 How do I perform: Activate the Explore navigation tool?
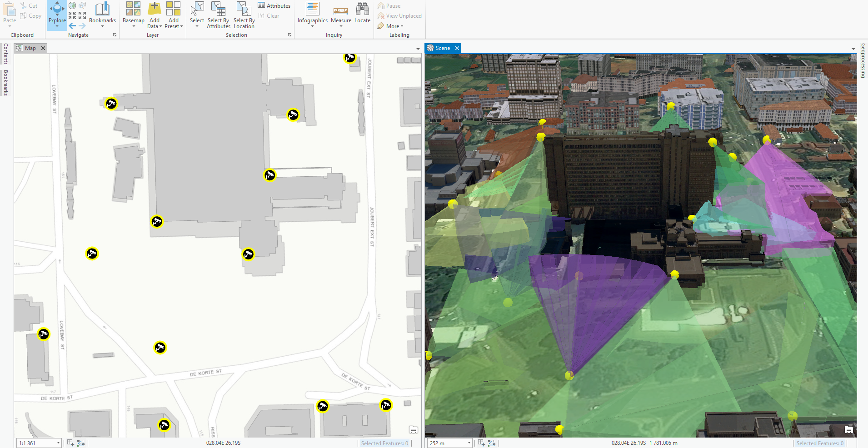[x=57, y=11]
